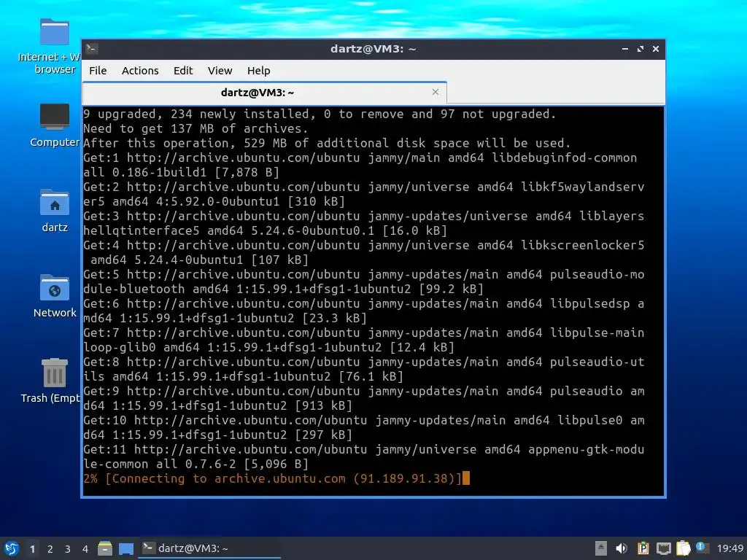Switch to workspace 2
Screen dimensions: 747x560
click(50, 549)
